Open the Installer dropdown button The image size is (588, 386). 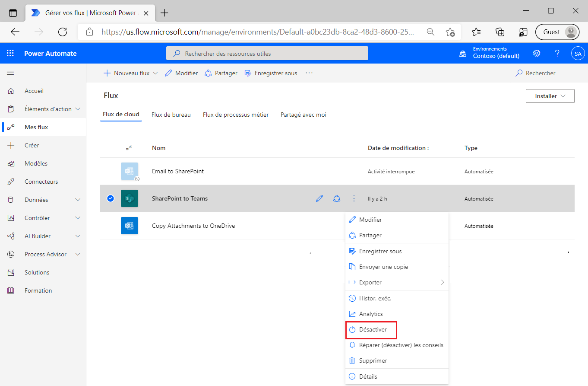550,96
